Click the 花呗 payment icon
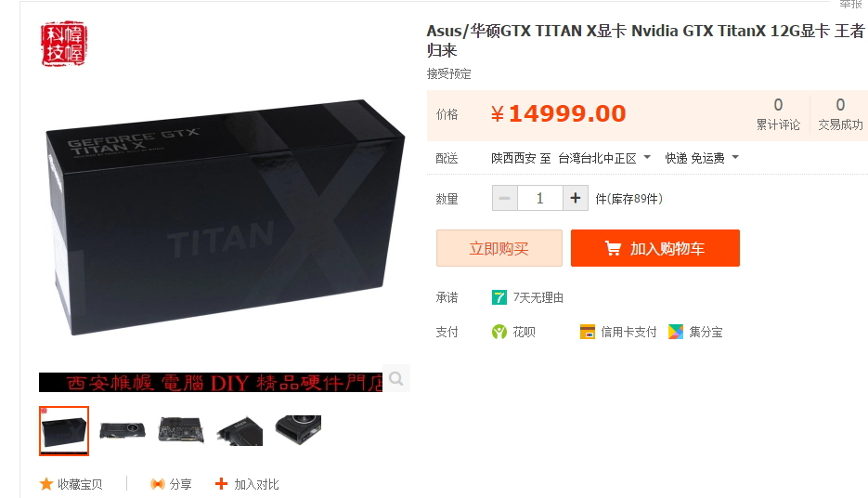Image resolution: width=868 pixels, height=498 pixels. pos(499,332)
